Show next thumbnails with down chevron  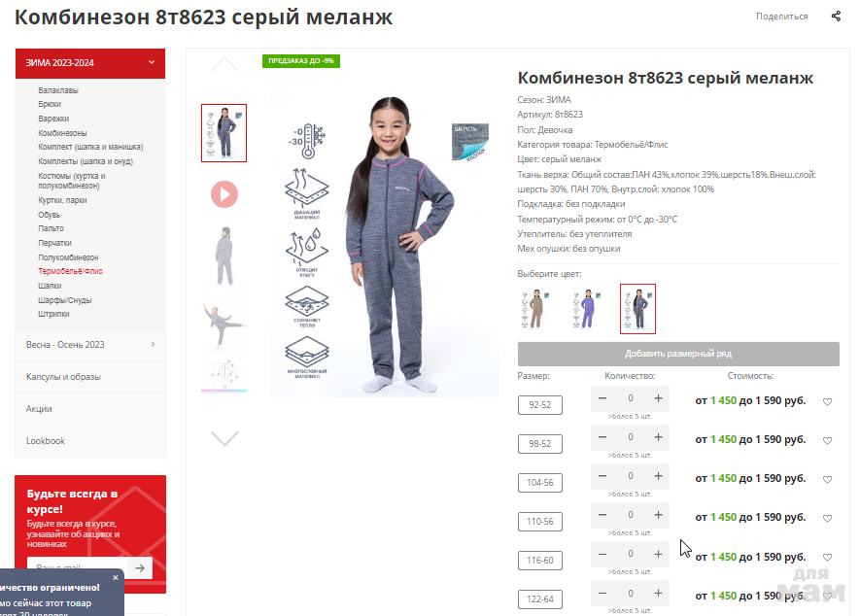point(224,438)
